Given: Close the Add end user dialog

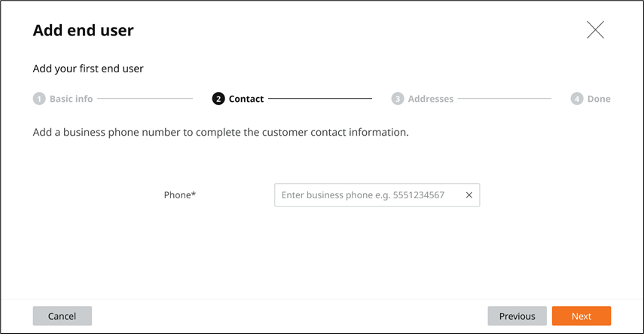Looking at the screenshot, I should tap(595, 30).
